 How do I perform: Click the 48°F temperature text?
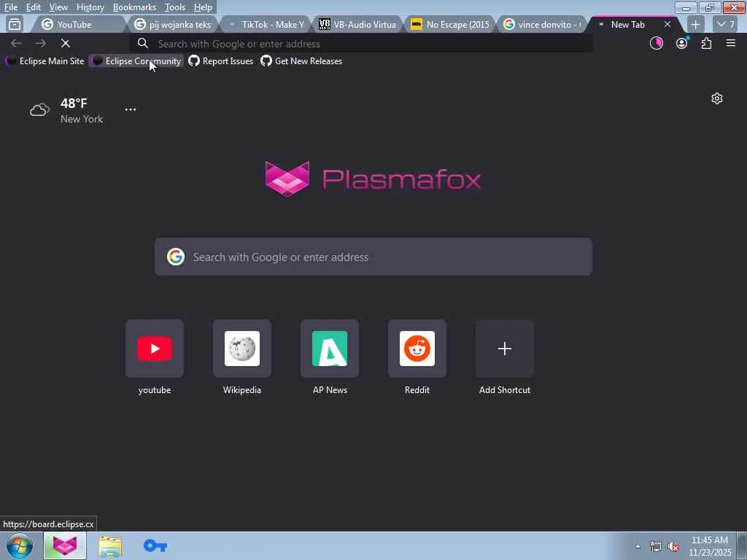(74, 104)
